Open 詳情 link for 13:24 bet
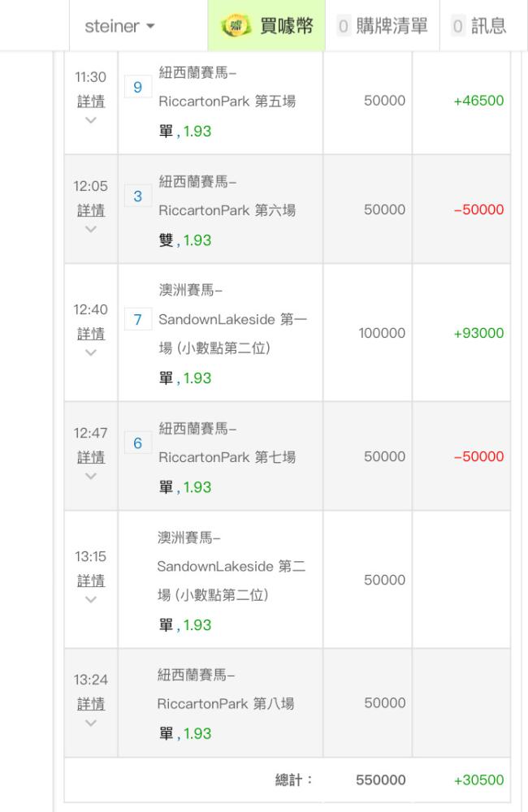The image size is (528, 812). pyautogui.click(x=91, y=703)
